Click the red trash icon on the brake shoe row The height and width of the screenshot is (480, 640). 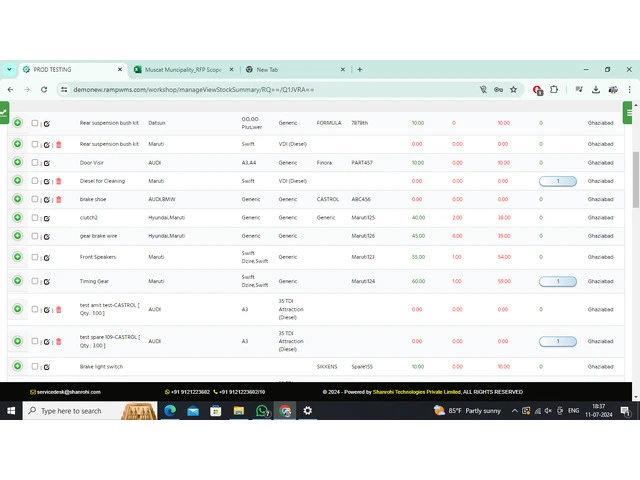pos(58,200)
